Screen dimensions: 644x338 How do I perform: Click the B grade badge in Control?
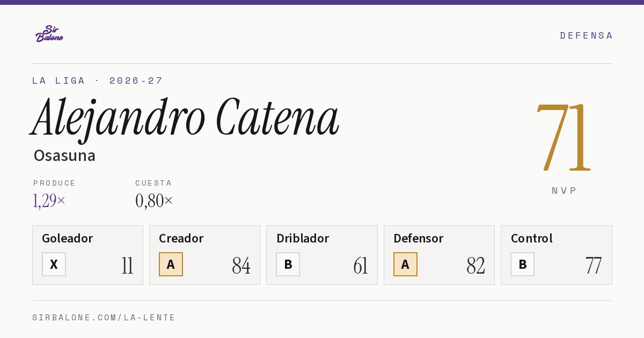click(522, 264)
